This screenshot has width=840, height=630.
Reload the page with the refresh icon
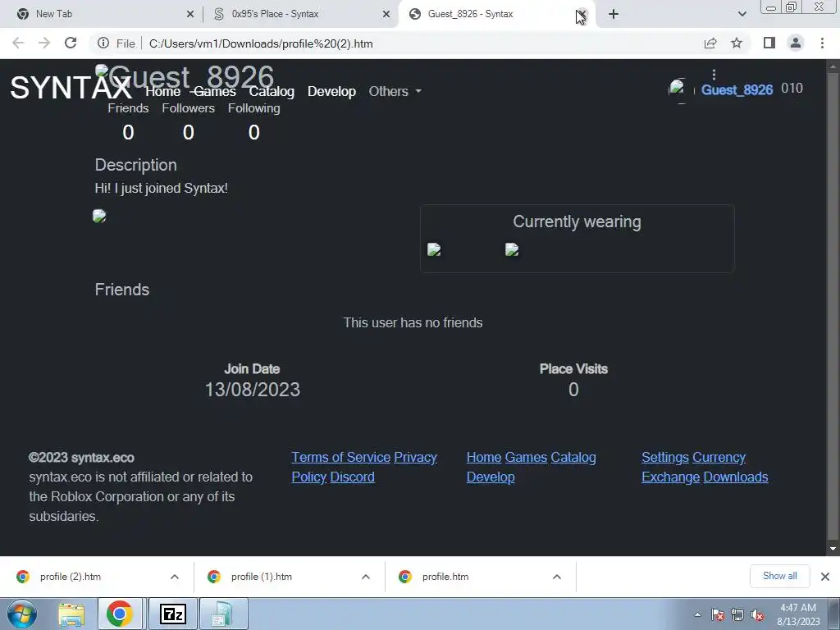[71, 43]
